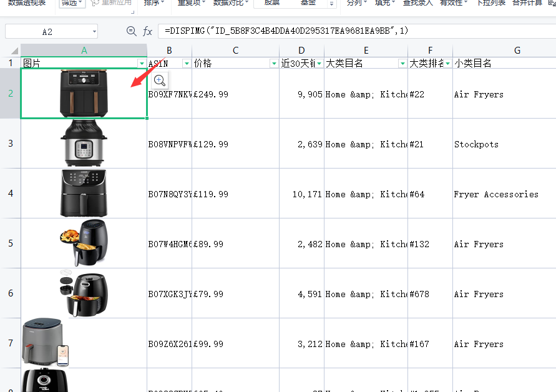Click inside the Name Box showing A2
The height and width of the screenshot is (392, 556).
coord(47,32)
